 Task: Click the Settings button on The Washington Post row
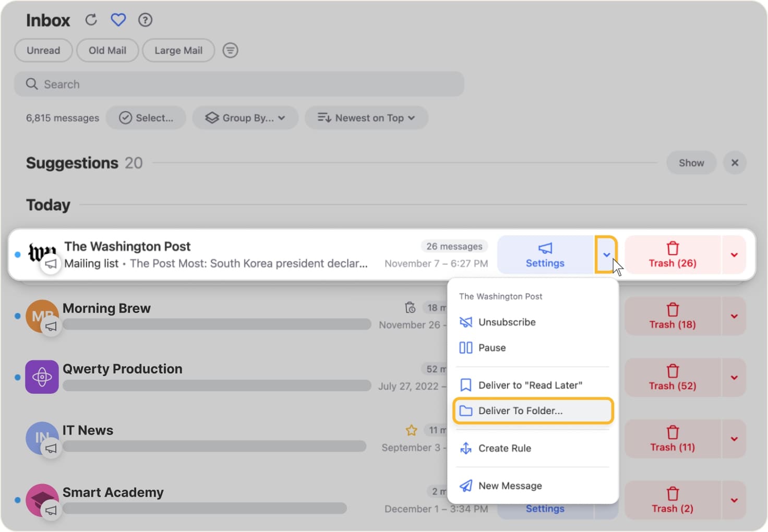(545, 255)
